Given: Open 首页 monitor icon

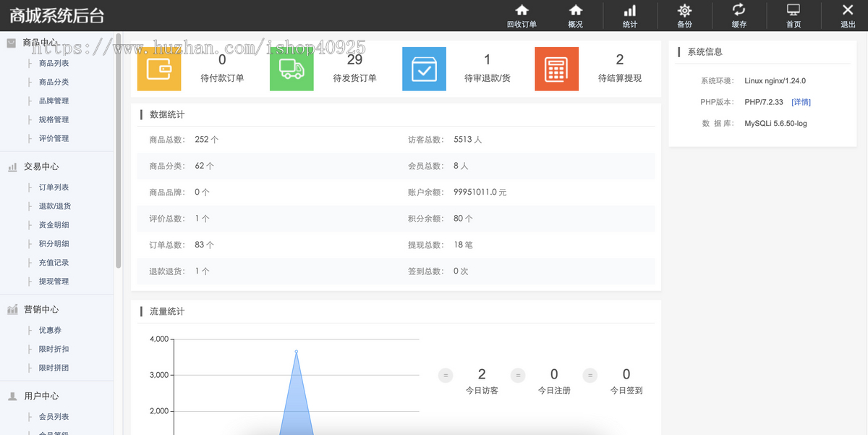Looking at the screenshot, I should click(793, 10).
